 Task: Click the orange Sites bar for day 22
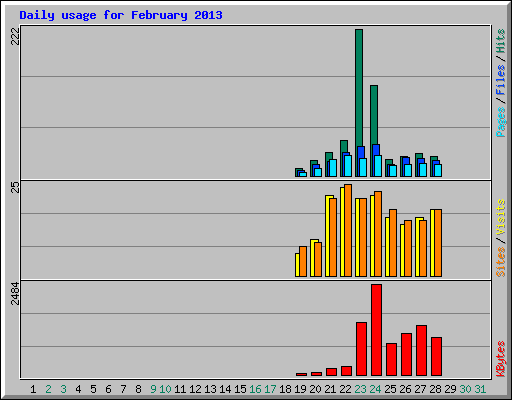pos(348,230)
